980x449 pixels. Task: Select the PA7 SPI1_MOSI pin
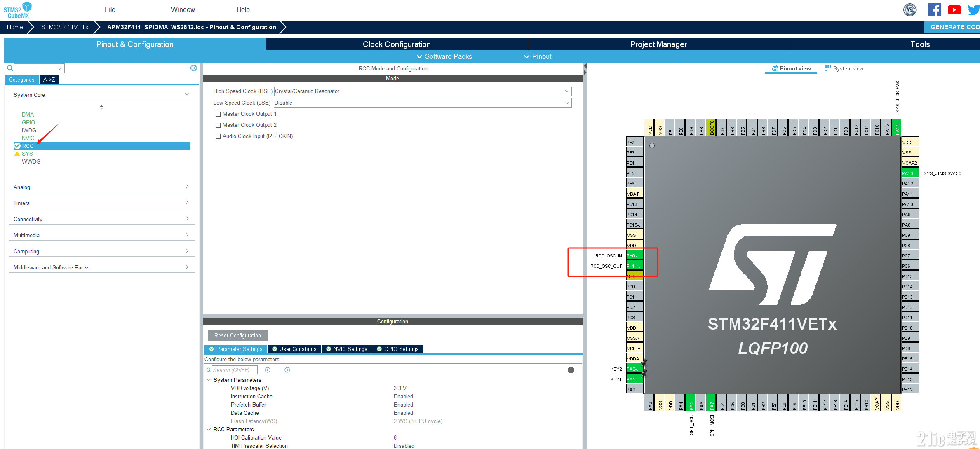[x=711, y=402]
